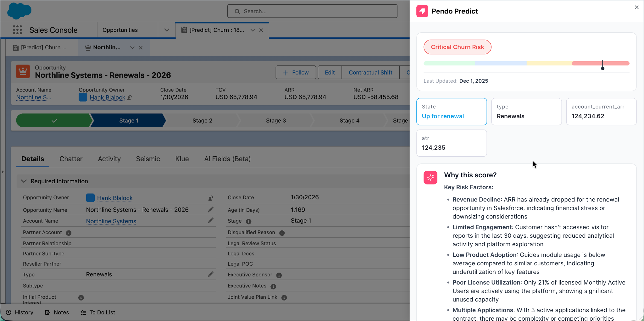The image size is (644, 321).
Task: Click the Follow button
Action: (296, 73)
